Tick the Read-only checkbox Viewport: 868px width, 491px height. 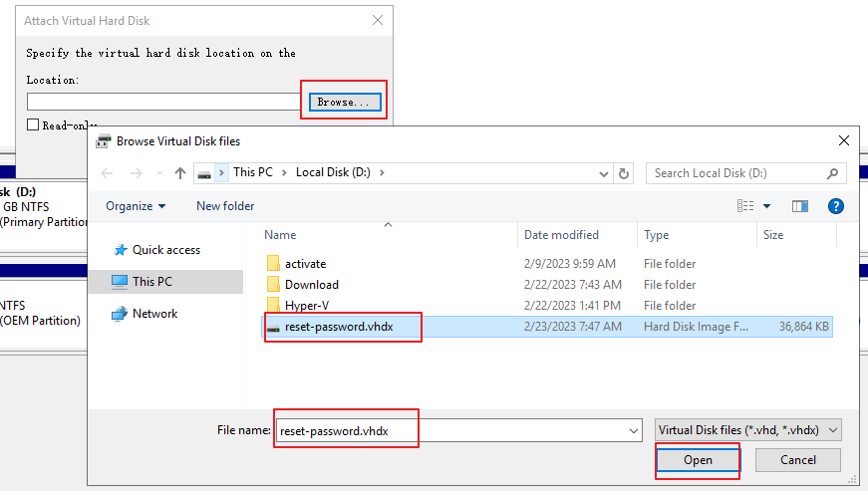pyautogui.click(x=33, y=124)
